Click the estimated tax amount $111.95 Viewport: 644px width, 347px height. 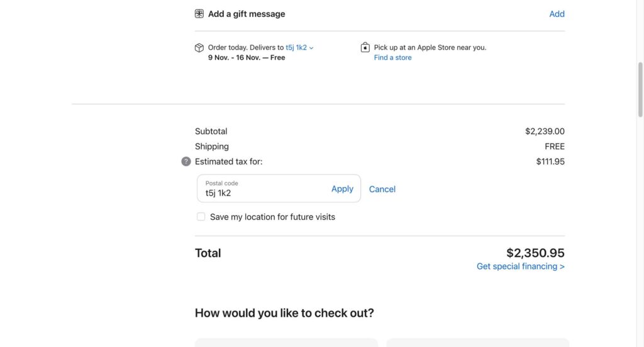550,162
